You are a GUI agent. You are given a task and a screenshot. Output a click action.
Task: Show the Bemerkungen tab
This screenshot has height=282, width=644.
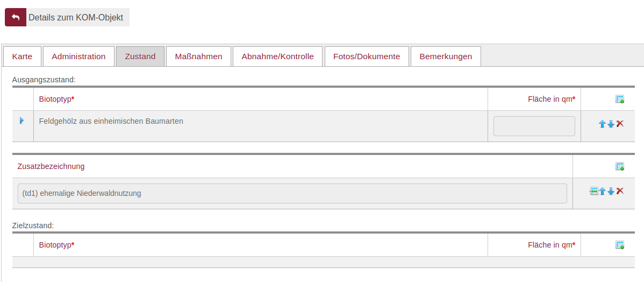point(446,57)
